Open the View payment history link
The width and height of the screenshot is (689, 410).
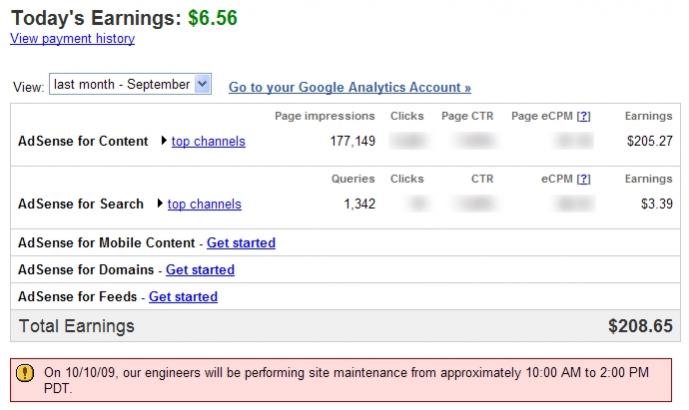(x=72, y=39)
